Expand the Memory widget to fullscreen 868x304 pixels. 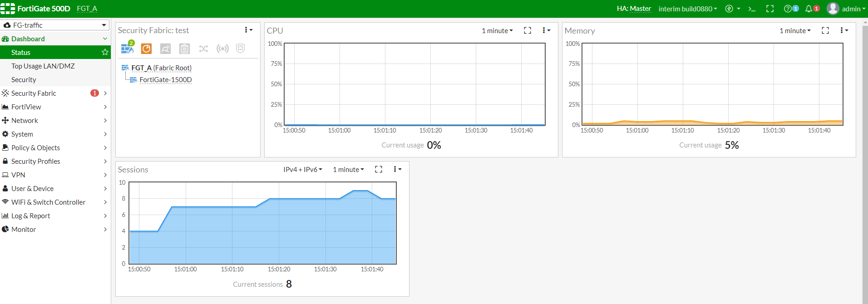click(x=825, y=30)
